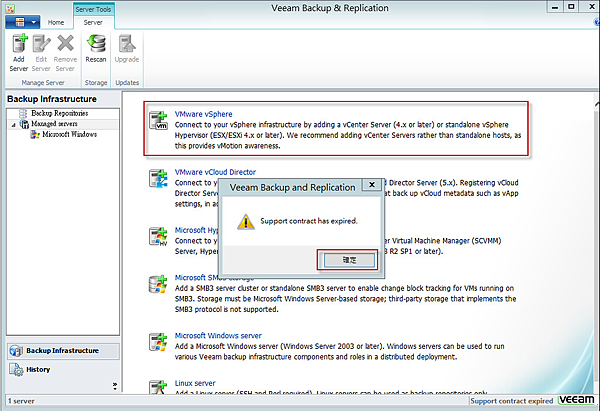Open the Linux server link
600x411 pixels.
(x=195, y=383)
